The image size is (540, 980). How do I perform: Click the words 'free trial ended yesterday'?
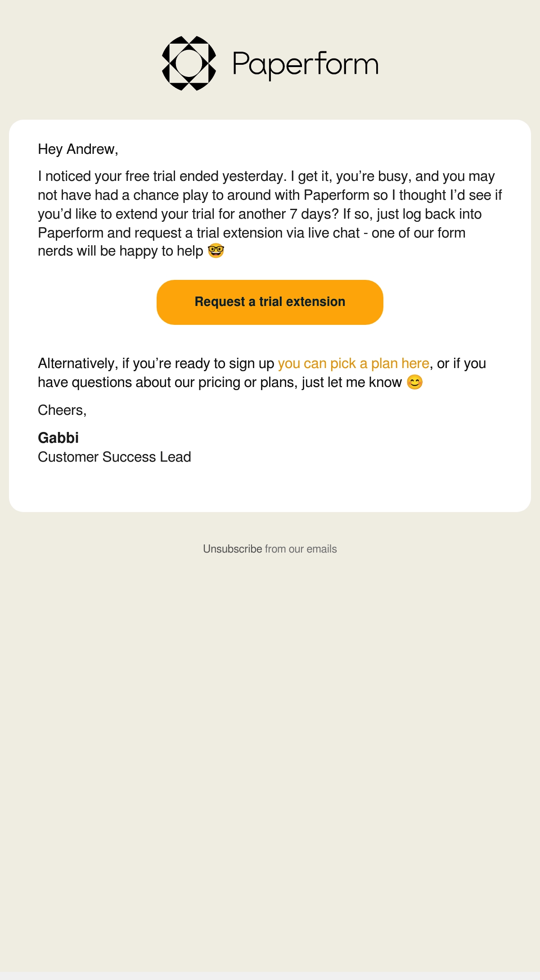click(206, 176)
